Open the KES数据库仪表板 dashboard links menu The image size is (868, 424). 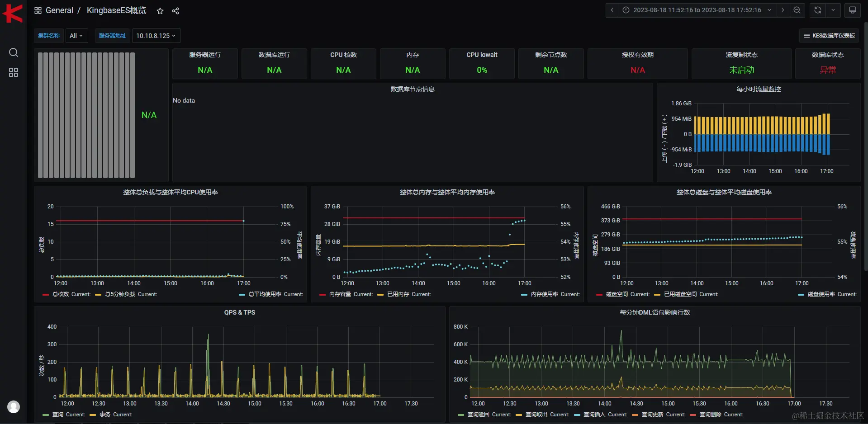[x=829, y=36]
